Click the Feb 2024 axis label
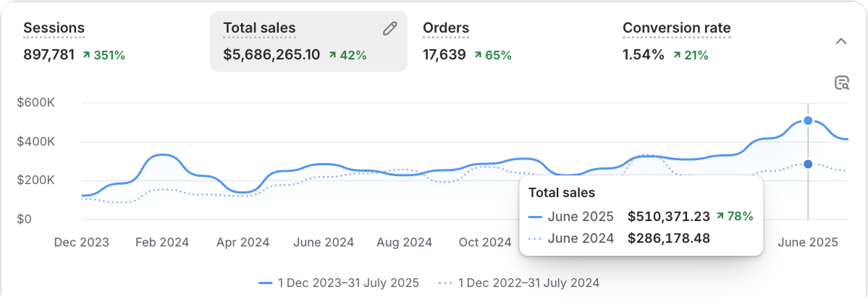 (163, 243)
